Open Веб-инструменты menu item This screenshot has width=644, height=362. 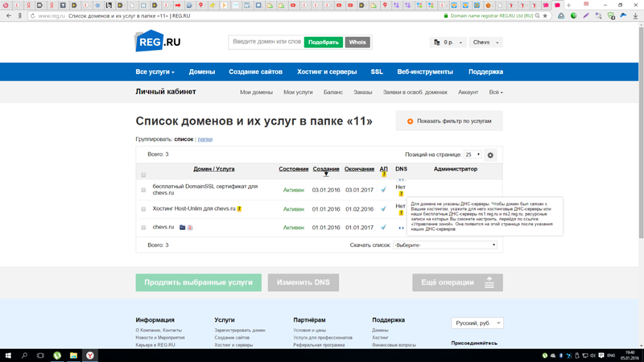[425, 72]
